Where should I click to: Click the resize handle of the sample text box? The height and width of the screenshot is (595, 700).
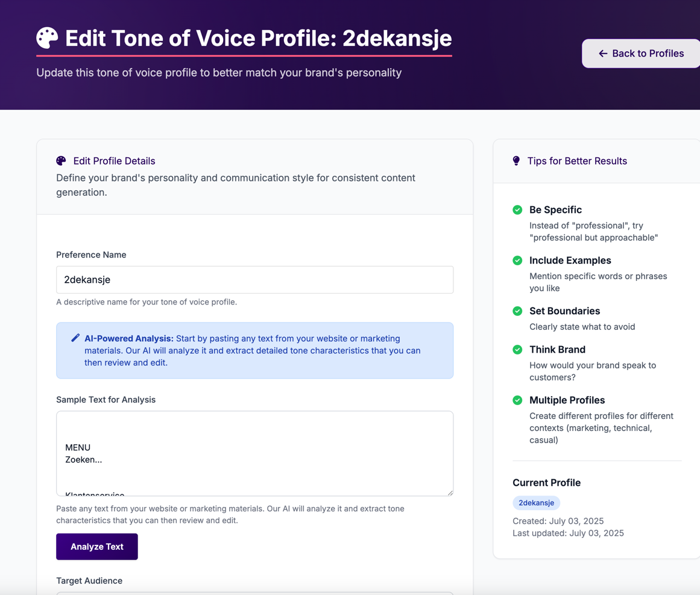pyautogui.click(x=449, y=493)
